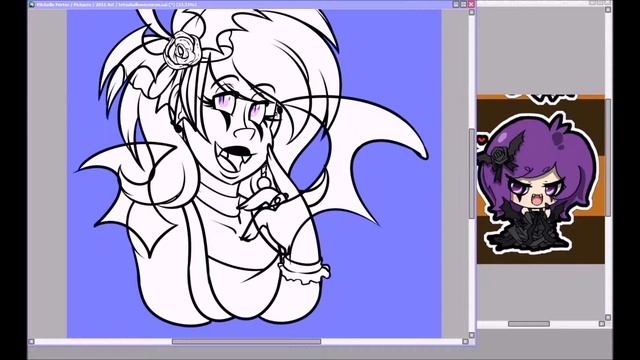Image resolution: width=640 pixels, height=360 pixels.
Task: Click the reference window vertical scrollbar up arrow
Action: pyautogui.click(x=608, y=9)
